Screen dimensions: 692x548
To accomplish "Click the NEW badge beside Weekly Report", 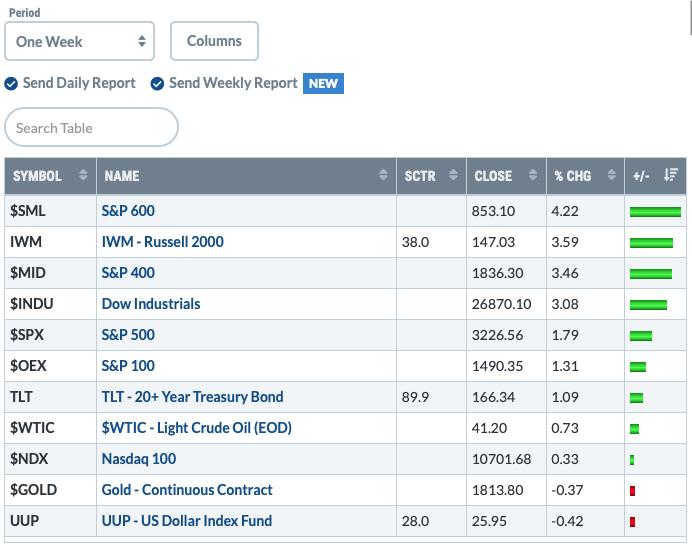I will [x=323, y=83].
